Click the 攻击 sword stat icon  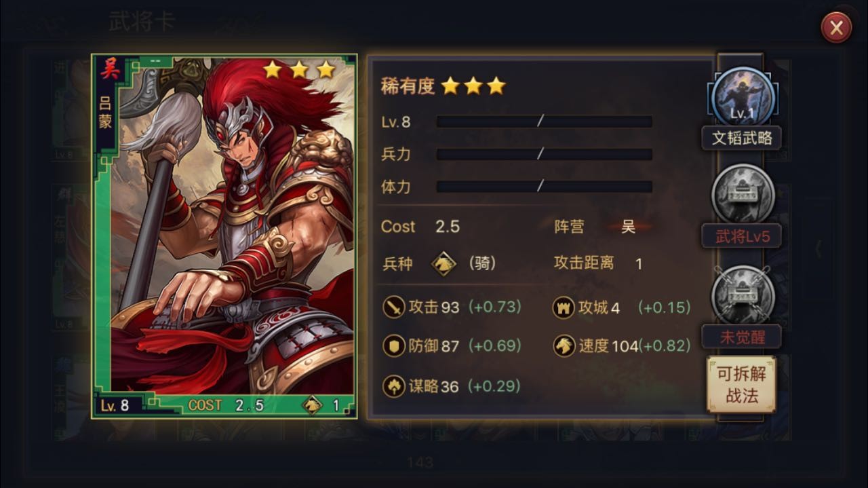pyautogui.click(x=393, y=307)
